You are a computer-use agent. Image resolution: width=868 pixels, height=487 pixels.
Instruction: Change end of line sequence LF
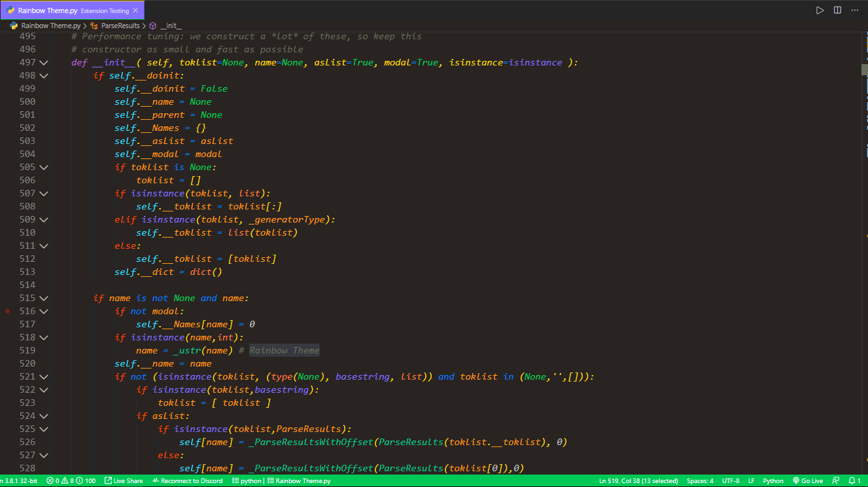click(752, 480)
